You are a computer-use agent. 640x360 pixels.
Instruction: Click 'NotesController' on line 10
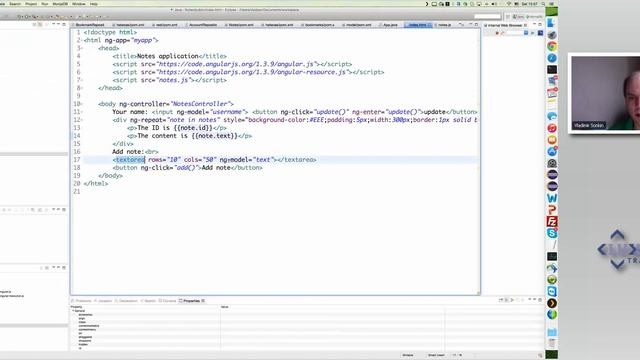202,104
